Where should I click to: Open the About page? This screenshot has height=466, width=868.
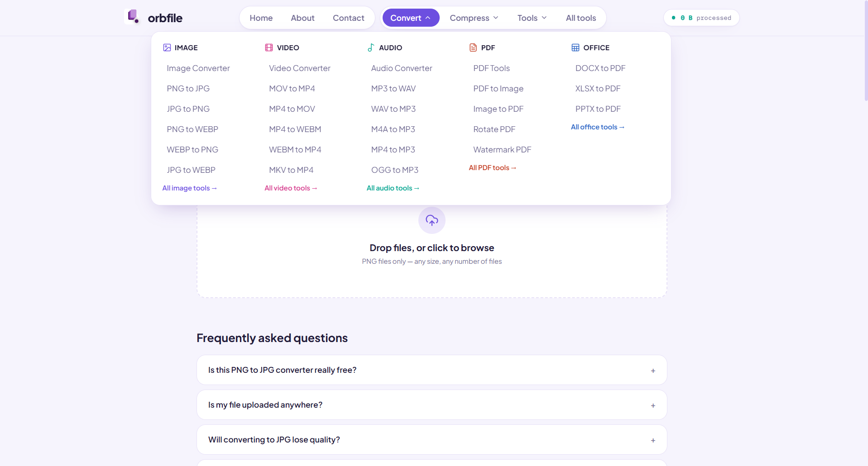tap(302, 18)
